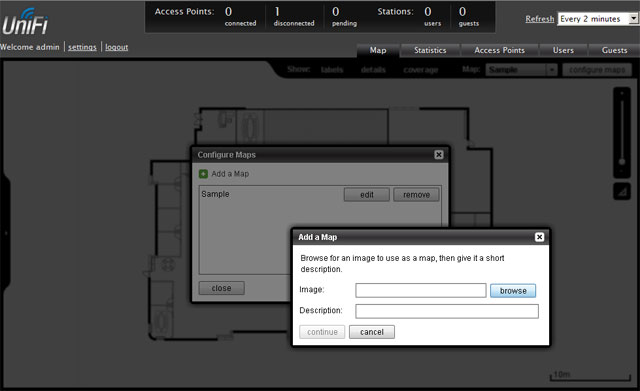Viewport: 640px width, 391px height.
Task: Click the Refresh link
Action: (540, 19)
